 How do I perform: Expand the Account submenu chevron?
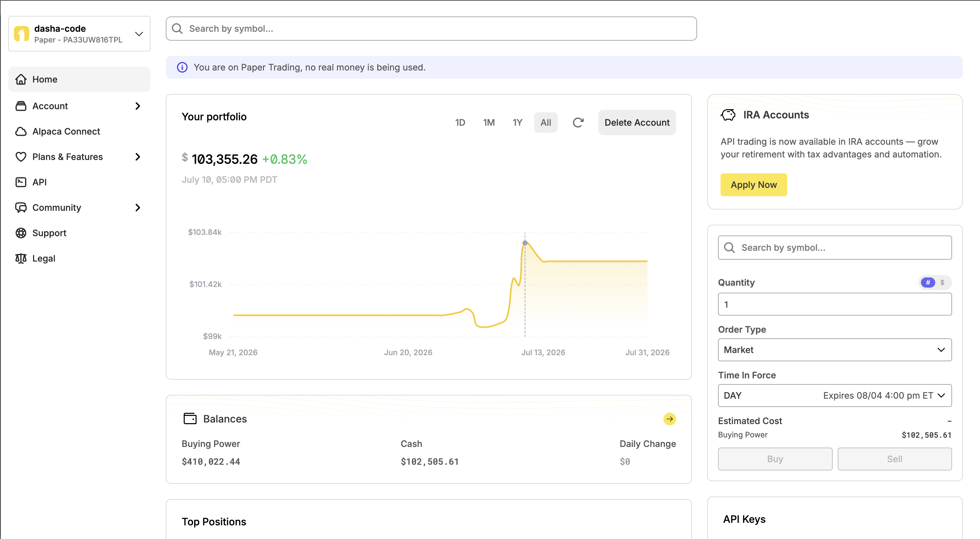click(x=138, y=106)
